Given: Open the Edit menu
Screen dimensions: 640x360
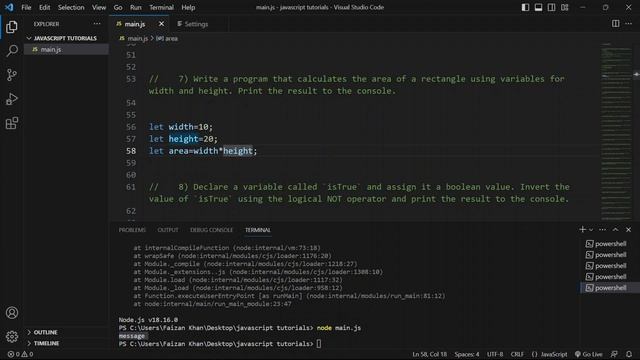Looking at the screenshot, I should tap(44, 7).
